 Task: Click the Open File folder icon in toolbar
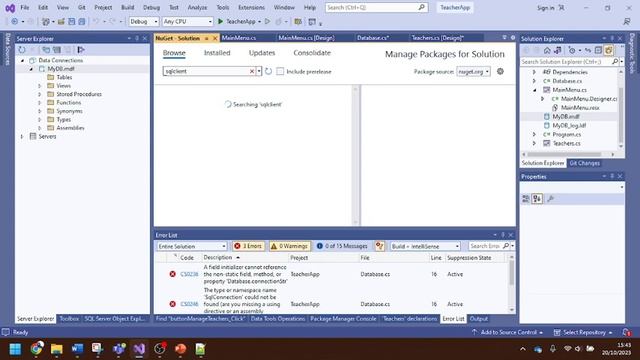click(x=61, y=21)
